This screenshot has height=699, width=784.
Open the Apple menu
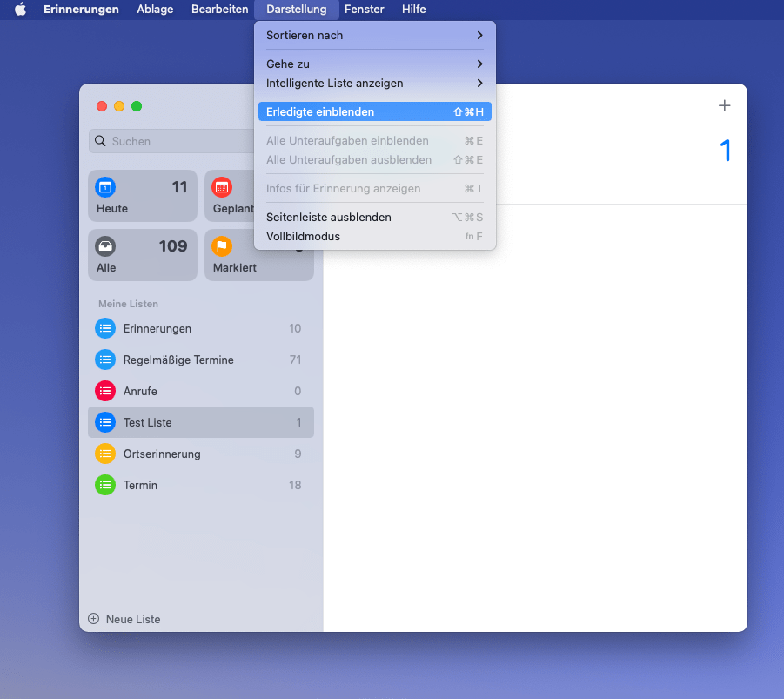[20, 10]
